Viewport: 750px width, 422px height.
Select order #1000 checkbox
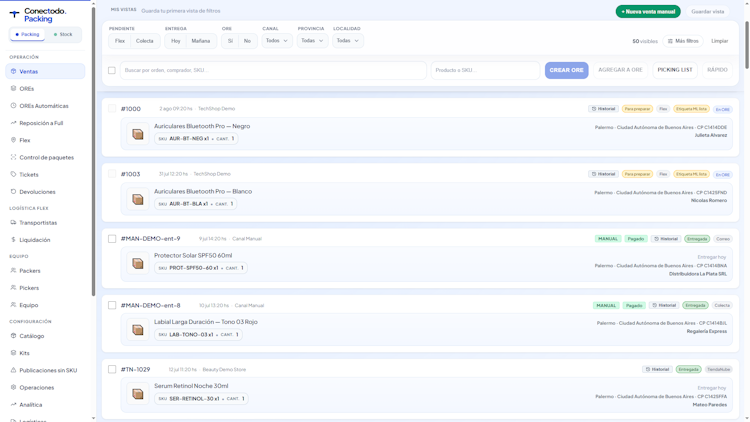coord(112,109)
